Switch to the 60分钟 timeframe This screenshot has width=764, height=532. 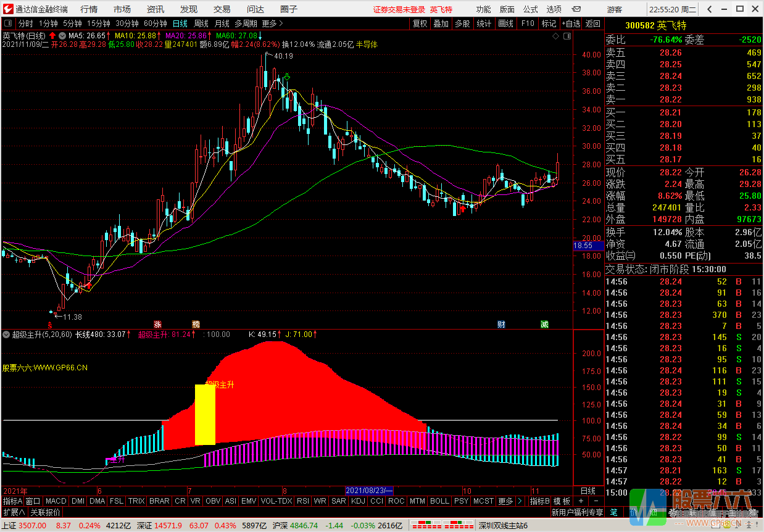[x=156, y=23]
